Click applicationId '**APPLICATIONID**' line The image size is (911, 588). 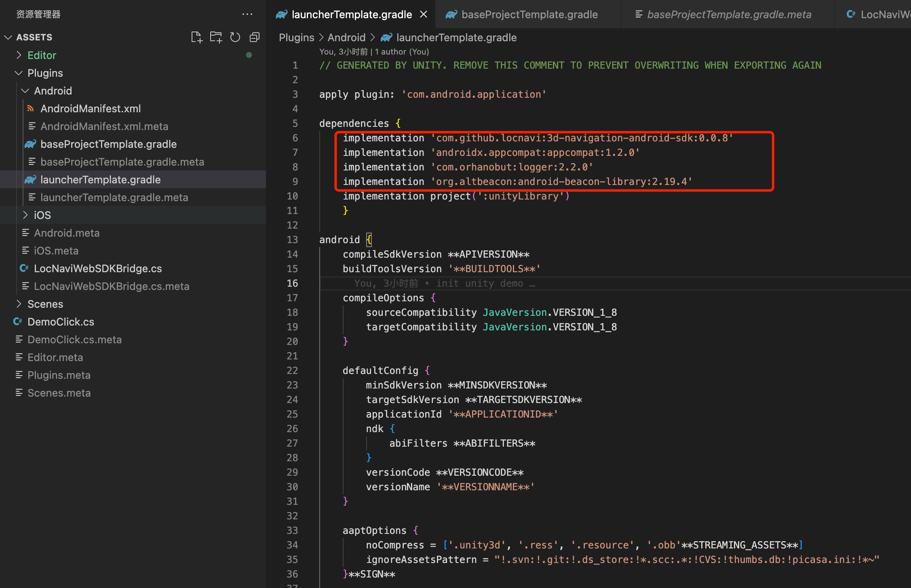(462, 414)
